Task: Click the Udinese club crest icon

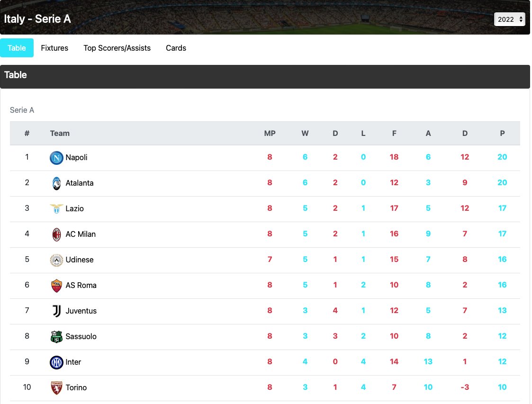Action: 56,260
